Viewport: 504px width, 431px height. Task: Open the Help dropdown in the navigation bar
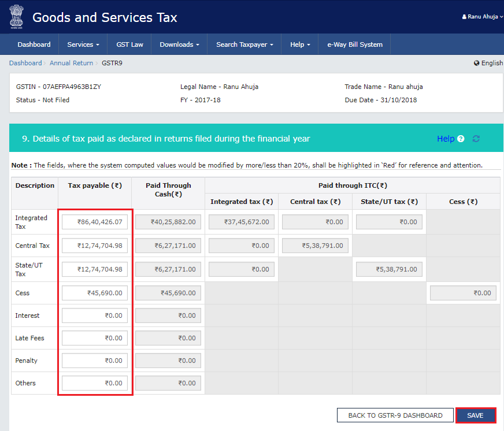pos(299,44)
